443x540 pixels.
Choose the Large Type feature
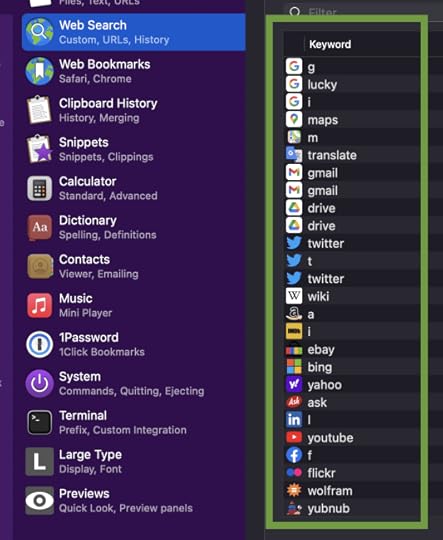click(x=134, y=461)
